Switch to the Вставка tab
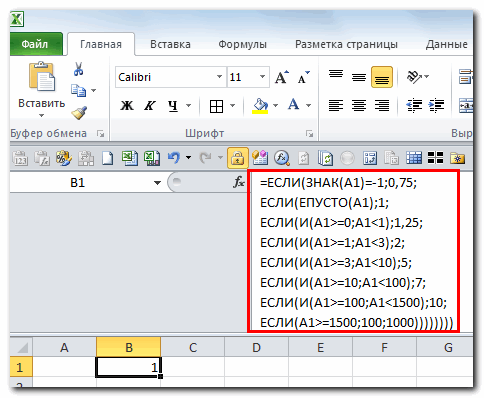Image resolution: width=484 pixels, height=398 pixels. click(170, 44)
